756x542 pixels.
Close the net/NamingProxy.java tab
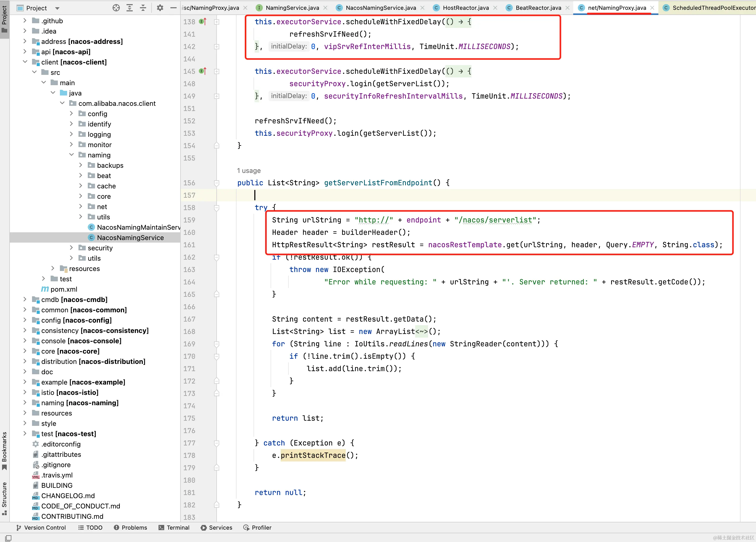click(652, 8)
